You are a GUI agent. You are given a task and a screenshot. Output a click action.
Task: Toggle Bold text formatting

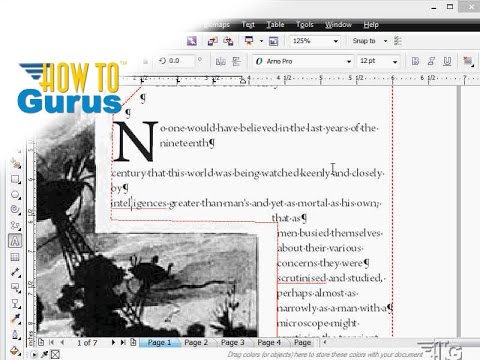(415, 61)
